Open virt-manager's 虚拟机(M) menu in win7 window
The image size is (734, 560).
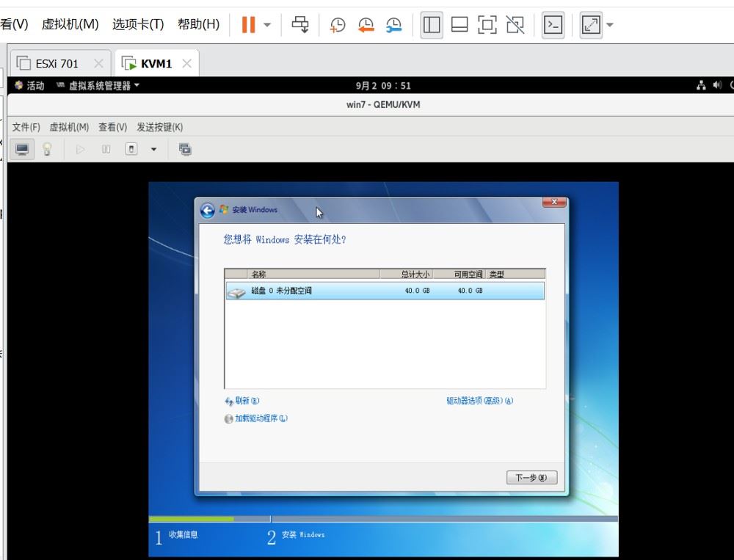click(69, 127)
